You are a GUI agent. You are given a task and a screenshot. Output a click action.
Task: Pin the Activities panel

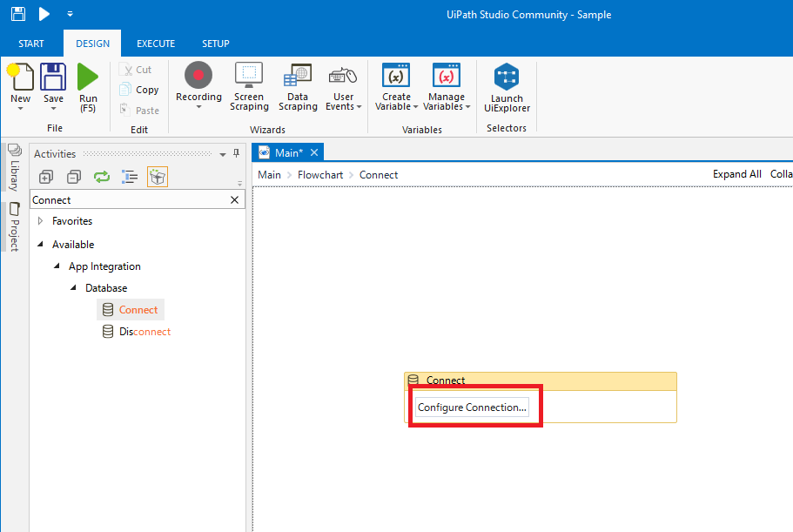point(236,154)
